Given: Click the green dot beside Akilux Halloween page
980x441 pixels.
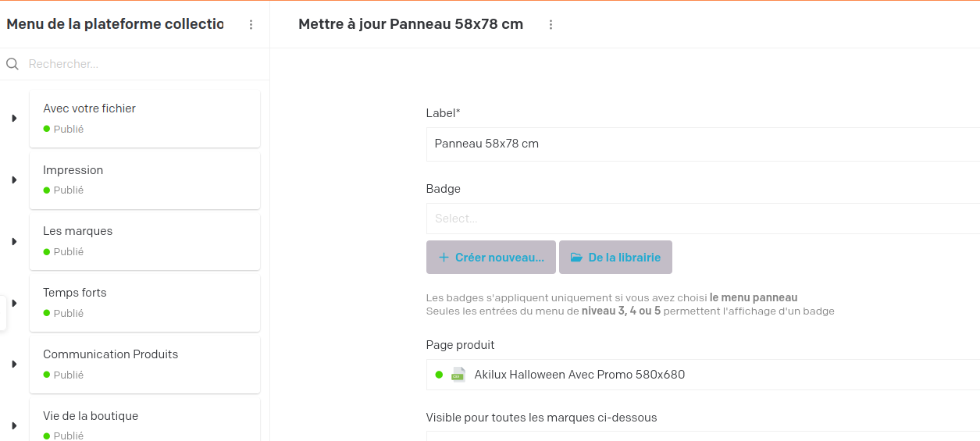Looking at the screenshot, I should (439, 375).
